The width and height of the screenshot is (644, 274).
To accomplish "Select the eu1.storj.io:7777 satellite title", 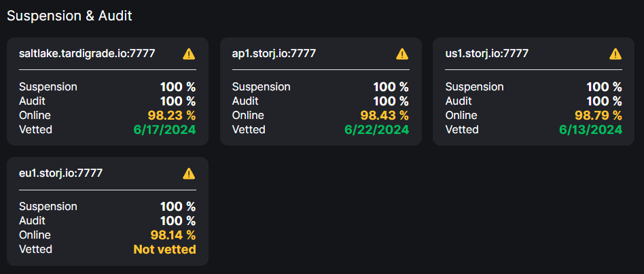I will (x=60, y=173).
